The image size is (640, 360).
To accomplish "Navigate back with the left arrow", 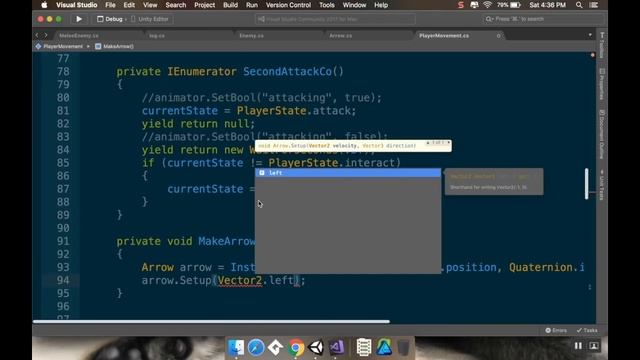I will click(x=37, y=36).
